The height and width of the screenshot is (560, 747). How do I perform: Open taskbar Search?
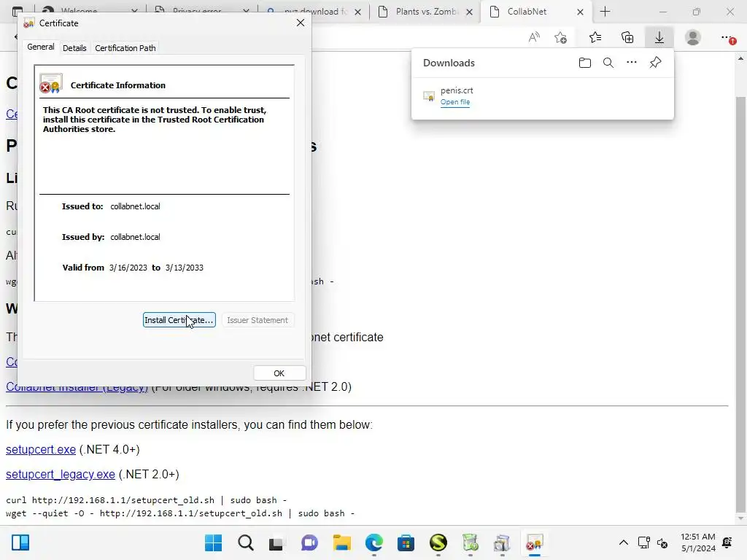[246, 542]
